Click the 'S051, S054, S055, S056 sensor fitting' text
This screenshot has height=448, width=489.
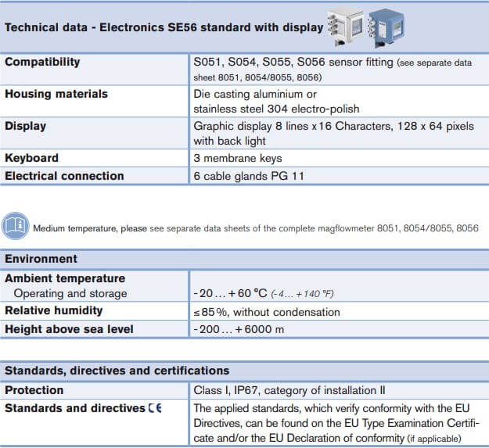click(293, 62)
